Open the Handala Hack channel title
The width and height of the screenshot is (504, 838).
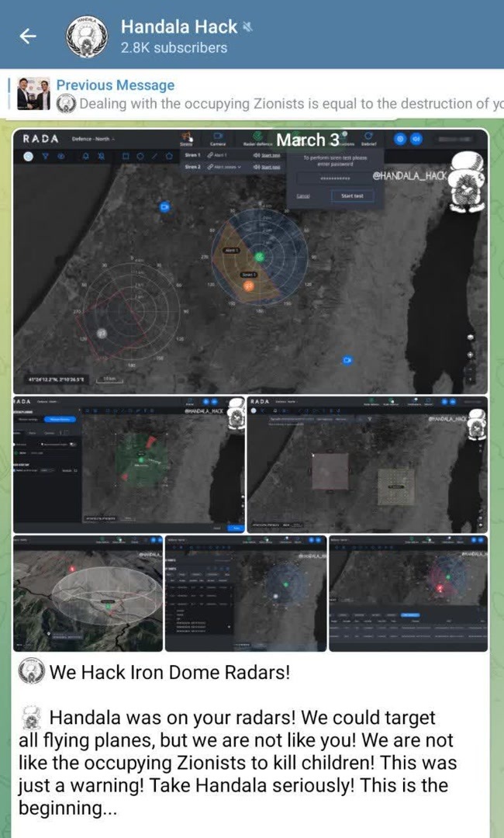click(x=179, y=26)
